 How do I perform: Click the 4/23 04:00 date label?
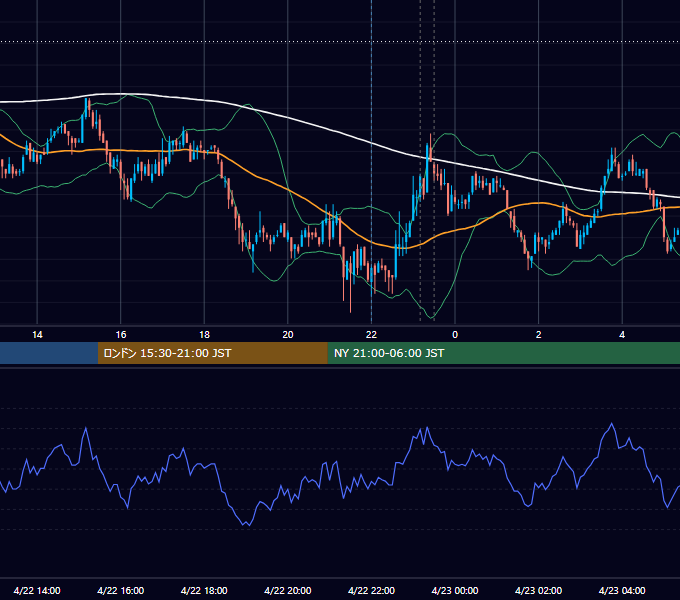point(622,590)
